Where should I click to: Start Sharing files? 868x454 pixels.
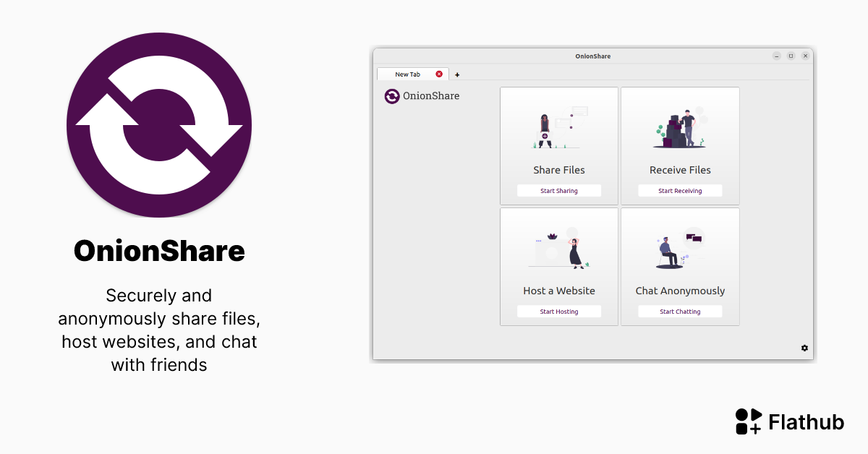click(558, 190)
